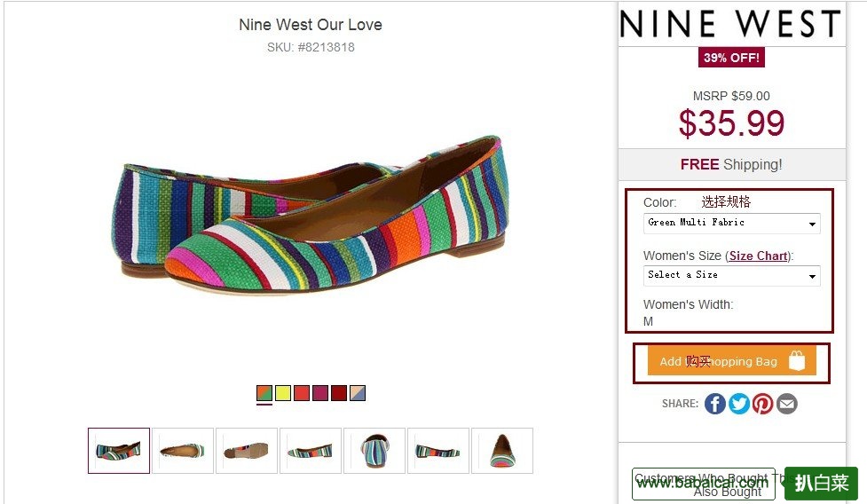Viewport: 867px width, 504px height.
Task: Pick the dark red color swatch
Action: point(339,393)
